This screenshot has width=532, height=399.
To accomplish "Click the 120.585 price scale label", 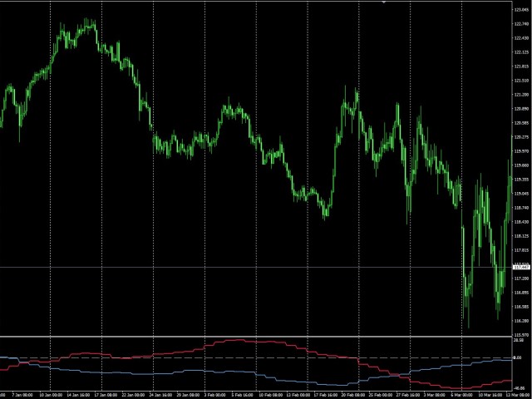I will point(523,123).
